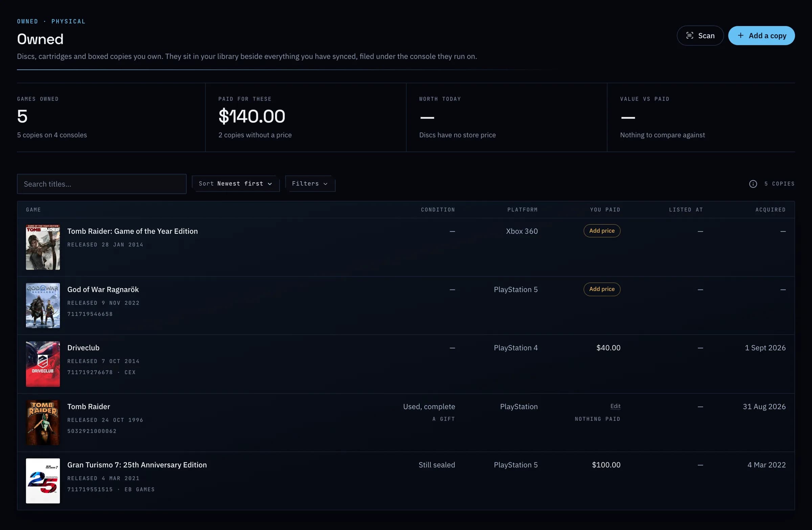This screenshot has height=530, width=812.
Task: Open the Driveclub cover thumbnail
Action: pos(43,364)
